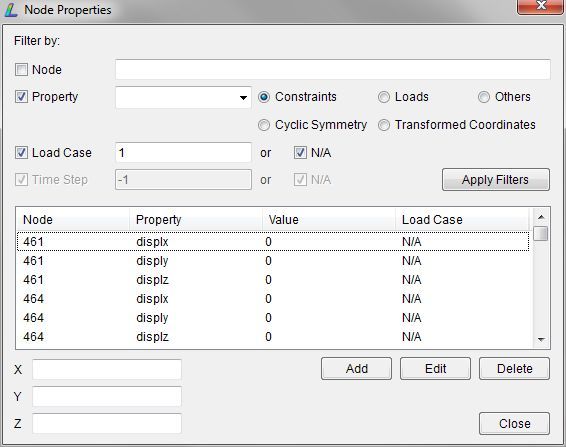This screenshot has width=566, height=447.
Task: Click the Close button at bottom
Action: click(514, 424)
